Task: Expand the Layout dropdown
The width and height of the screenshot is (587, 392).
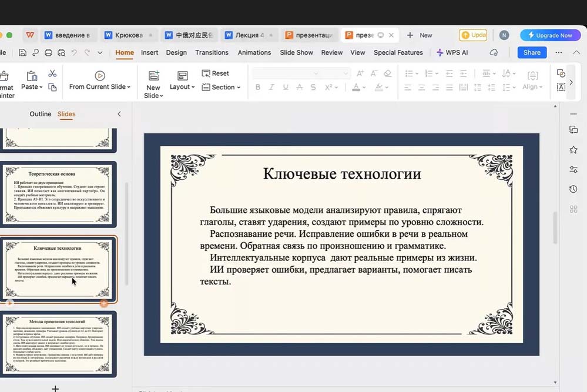Action: (x=182, y=87)
